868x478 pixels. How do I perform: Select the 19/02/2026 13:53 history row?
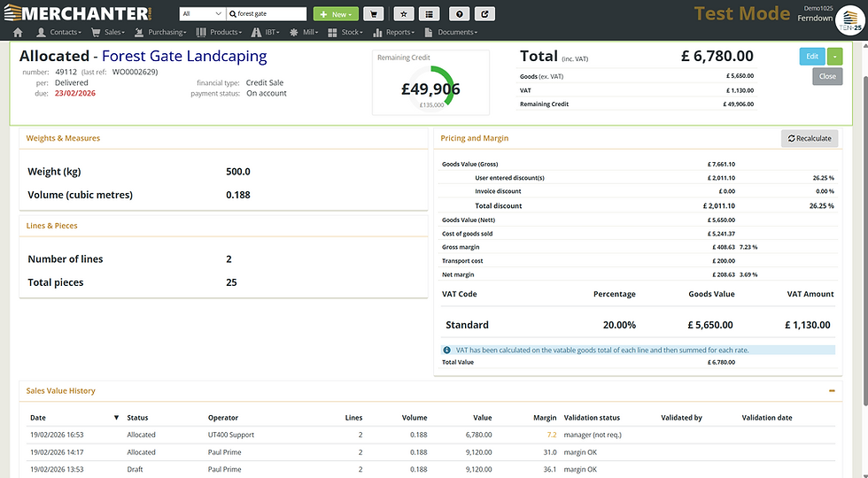(x=430, y=469)
